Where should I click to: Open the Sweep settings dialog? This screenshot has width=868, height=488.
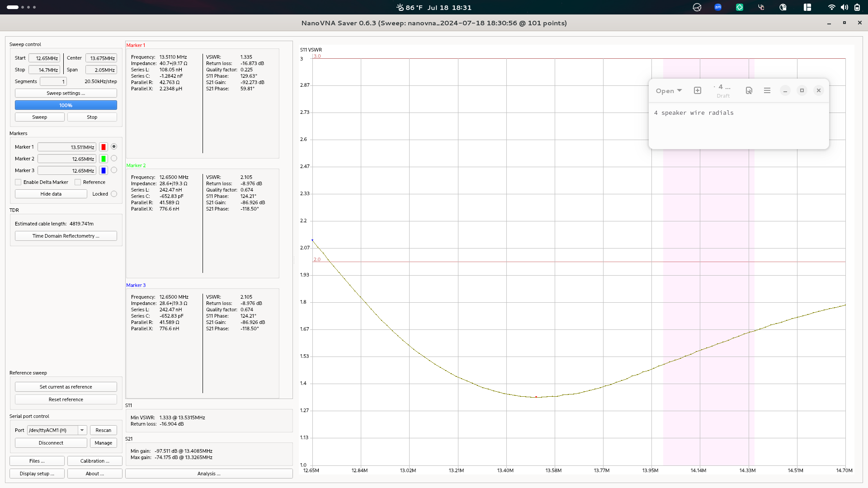pyautogui.click(x=66, y=93)
